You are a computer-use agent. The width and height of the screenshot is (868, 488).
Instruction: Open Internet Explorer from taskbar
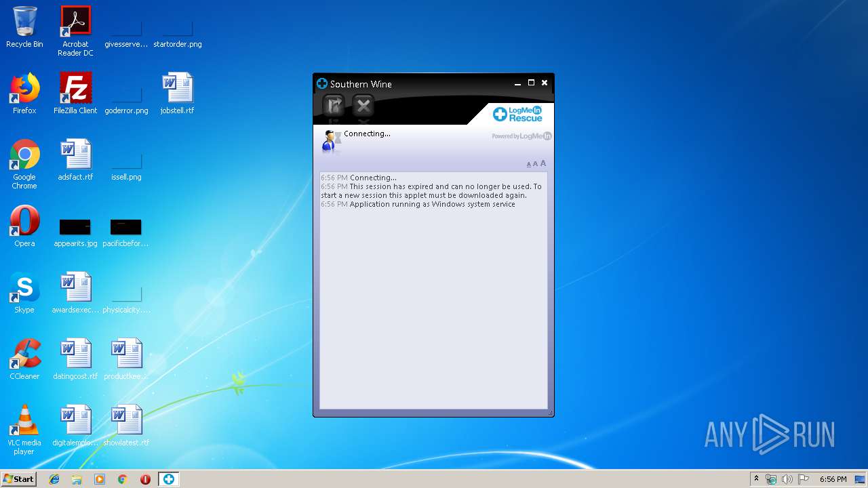[54, 479]
